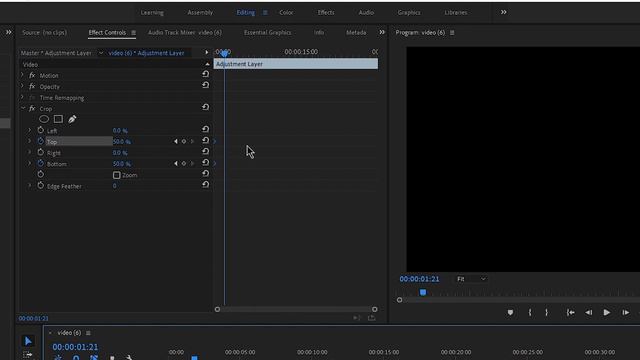Toggle animation stopwatch for Bottom
The height and width of the screenshot is (360, 640).
coord(40,163)
